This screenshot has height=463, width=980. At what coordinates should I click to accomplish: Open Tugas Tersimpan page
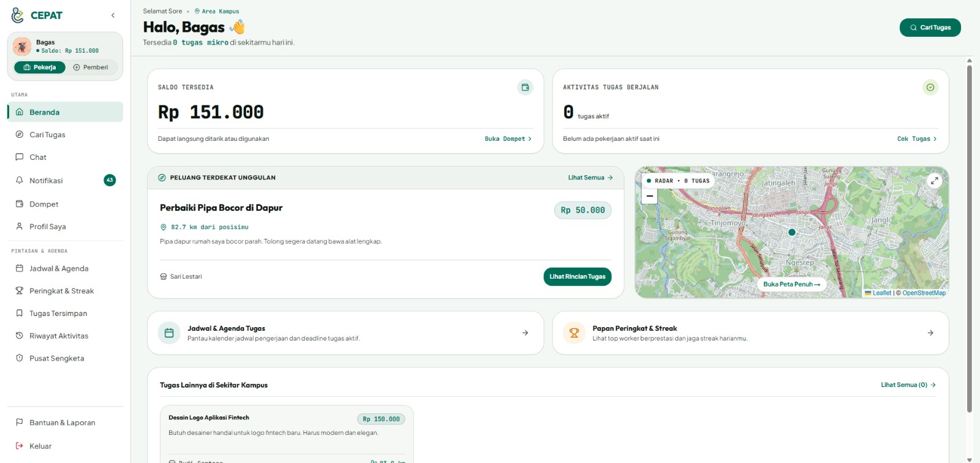[65, 314]
